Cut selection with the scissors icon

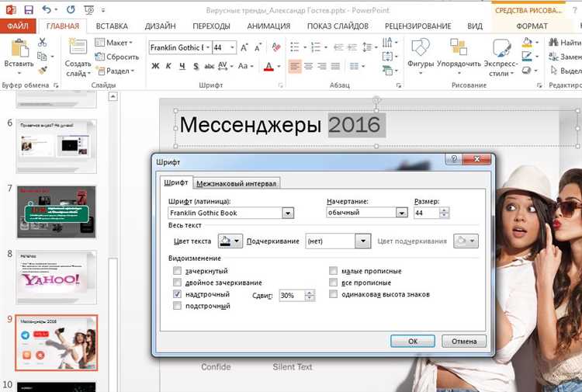click(x=43, y=43)
